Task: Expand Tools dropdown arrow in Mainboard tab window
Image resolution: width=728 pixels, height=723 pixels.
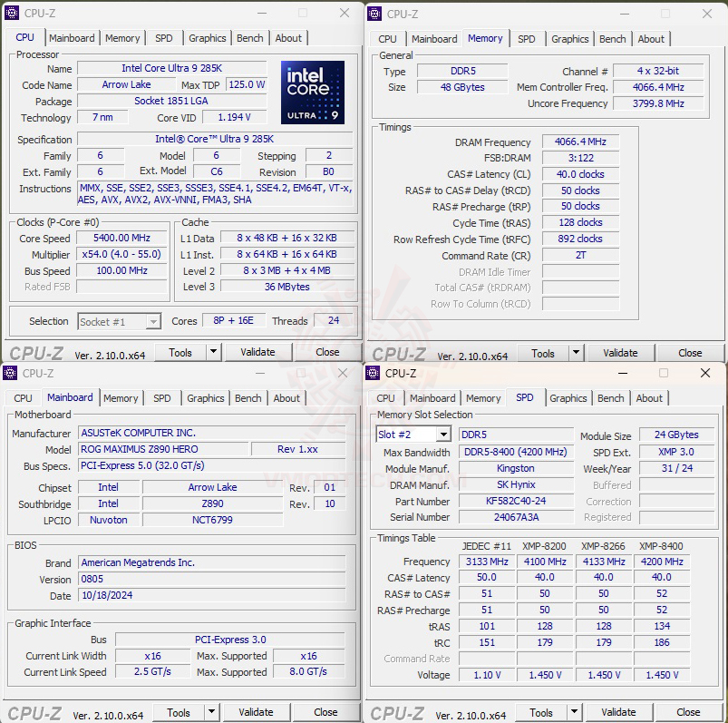Action: click(211, 711)
